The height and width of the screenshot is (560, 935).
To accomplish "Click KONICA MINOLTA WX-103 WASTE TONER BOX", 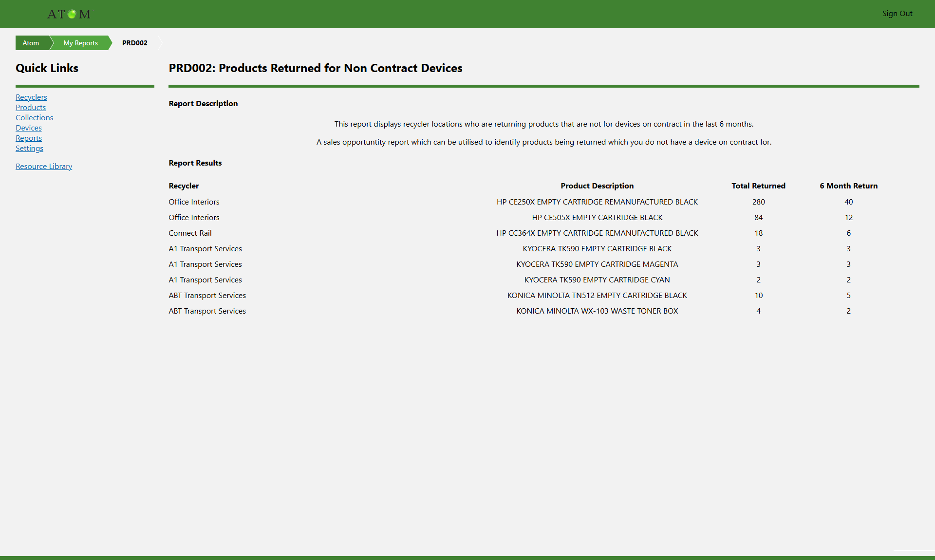I will tap(597, 311).
